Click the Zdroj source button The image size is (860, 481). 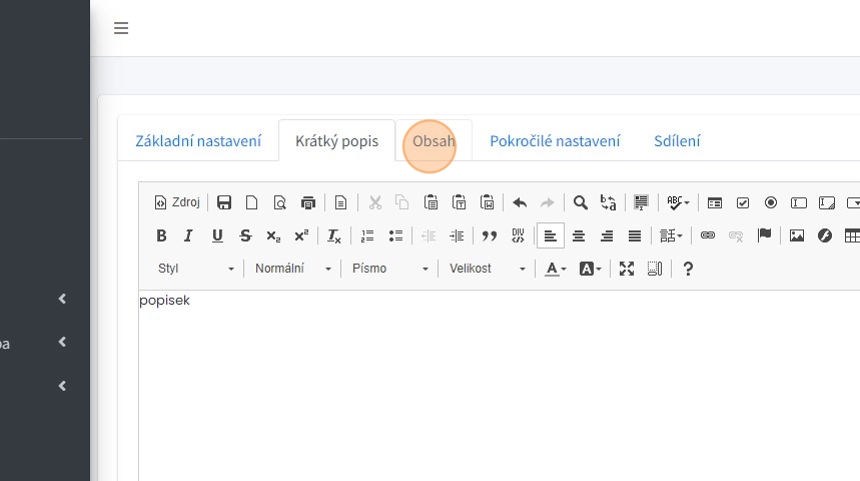177,203
